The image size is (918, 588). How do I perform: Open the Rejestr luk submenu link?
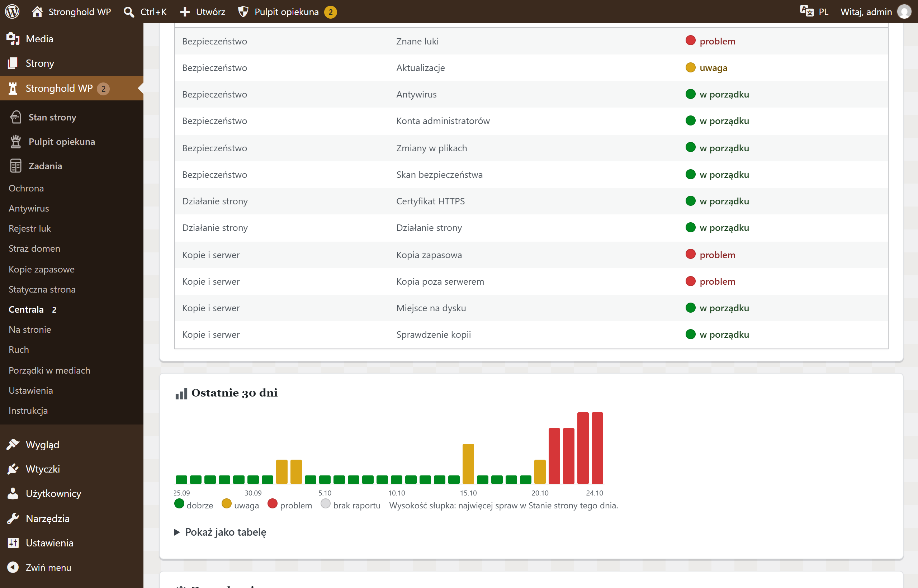click(30, 228)
